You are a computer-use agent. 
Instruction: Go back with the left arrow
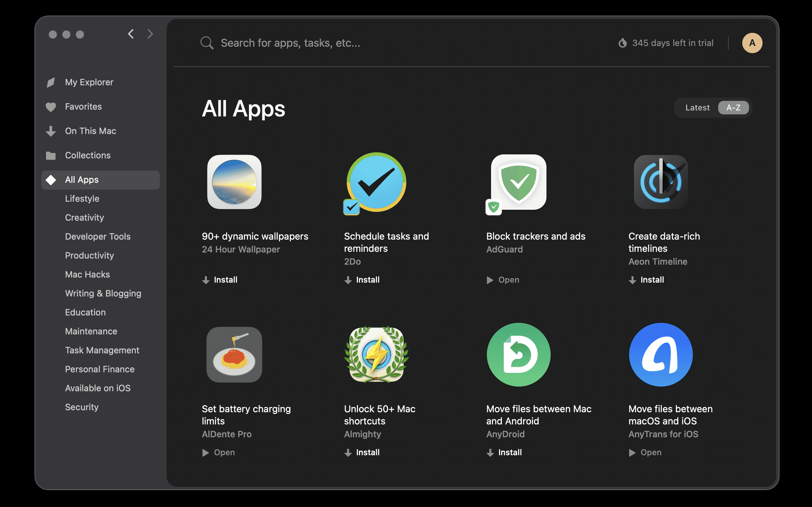point(131,34)
